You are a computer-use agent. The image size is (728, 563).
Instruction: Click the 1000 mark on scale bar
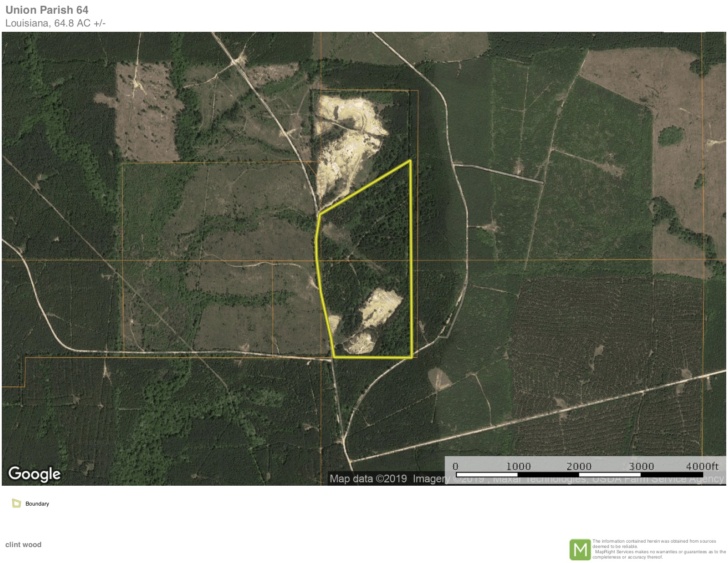point(518,466)
